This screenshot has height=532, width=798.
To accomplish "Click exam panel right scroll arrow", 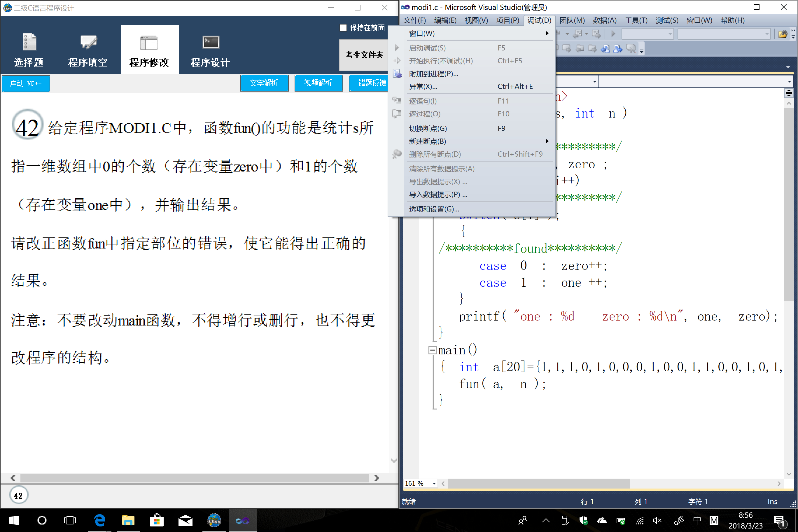I will (376, 478).
